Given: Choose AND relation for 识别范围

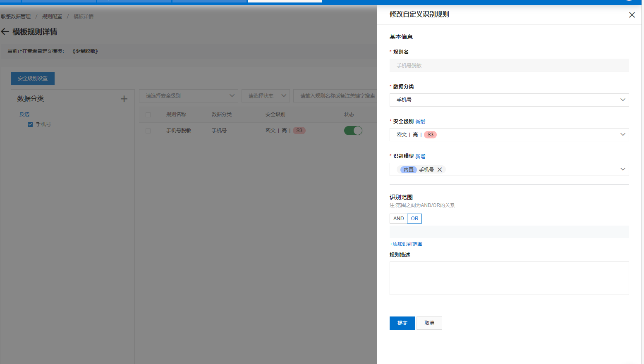Looking at the screenshot, I should click(x=398, y=219).
